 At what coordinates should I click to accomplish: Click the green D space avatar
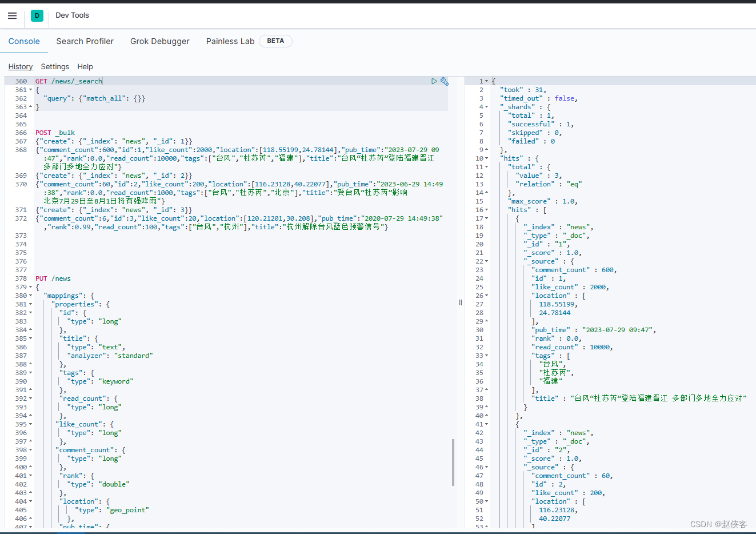pos(37,16)
